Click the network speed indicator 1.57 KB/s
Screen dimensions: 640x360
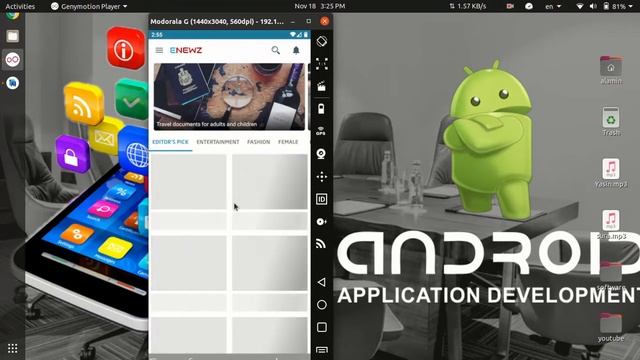tap(468, 6)
